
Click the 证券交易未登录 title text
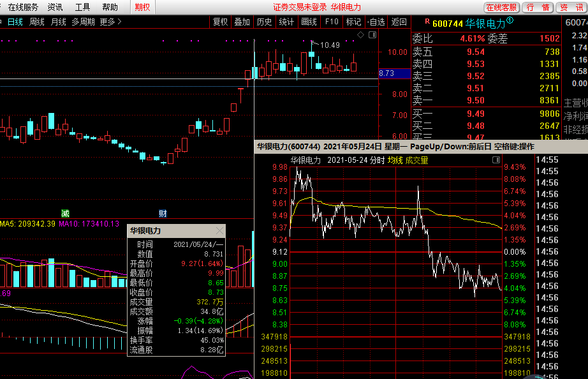300,7
